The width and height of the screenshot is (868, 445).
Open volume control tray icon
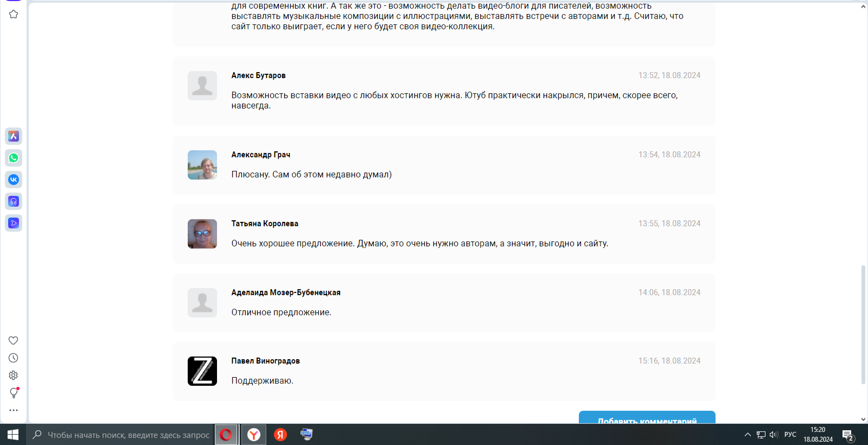click(x=774, y=435)
